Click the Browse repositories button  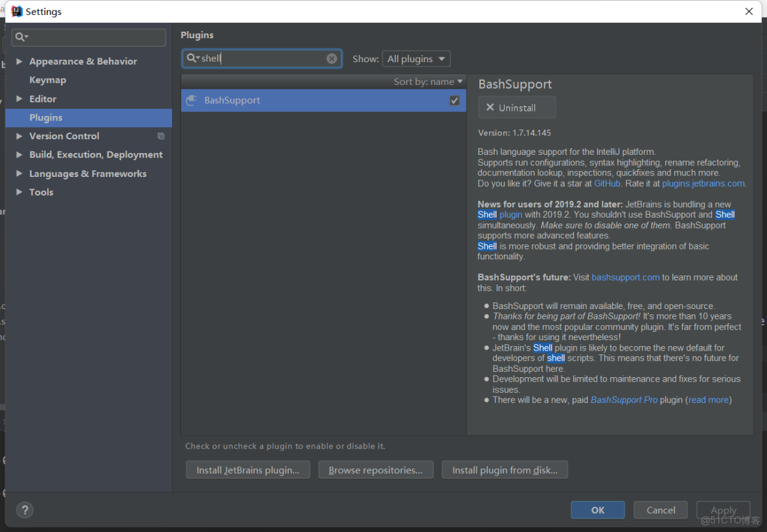[x=376, y=469]
